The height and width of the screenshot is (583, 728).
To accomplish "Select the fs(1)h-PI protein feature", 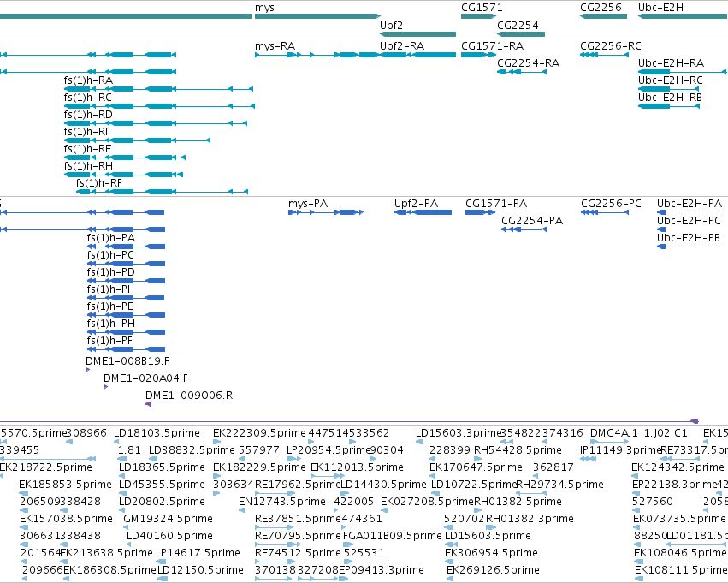I will coord(126,298).
